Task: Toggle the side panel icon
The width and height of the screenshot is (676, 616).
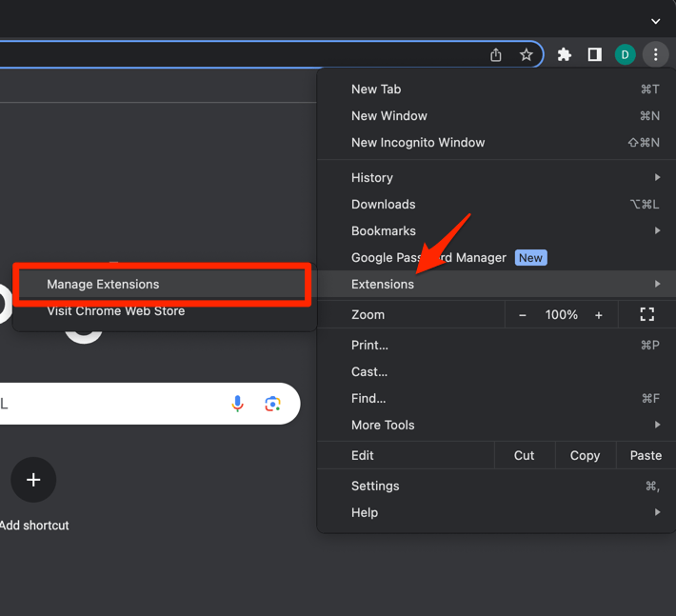Action: (x=594, y=55)
